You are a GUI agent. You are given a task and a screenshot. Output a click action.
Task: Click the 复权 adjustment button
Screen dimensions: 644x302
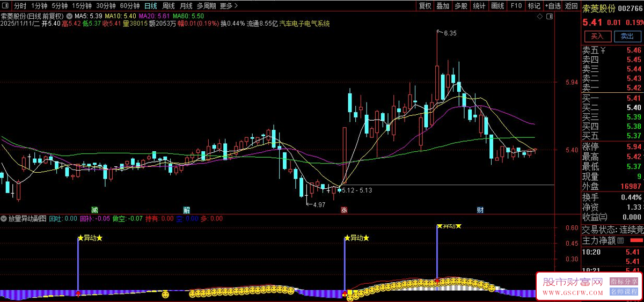point(425,6)
